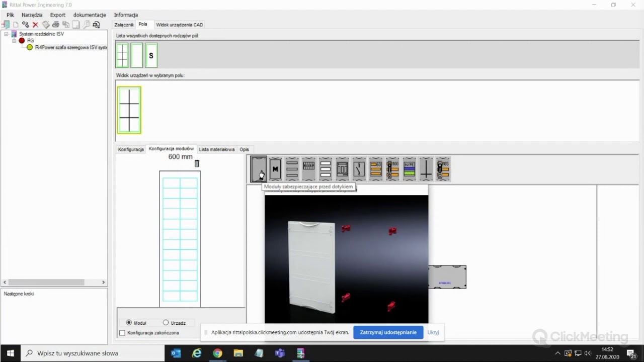
Task: Select the row of miniature breakers module
Action: click(x=309, y=169)
